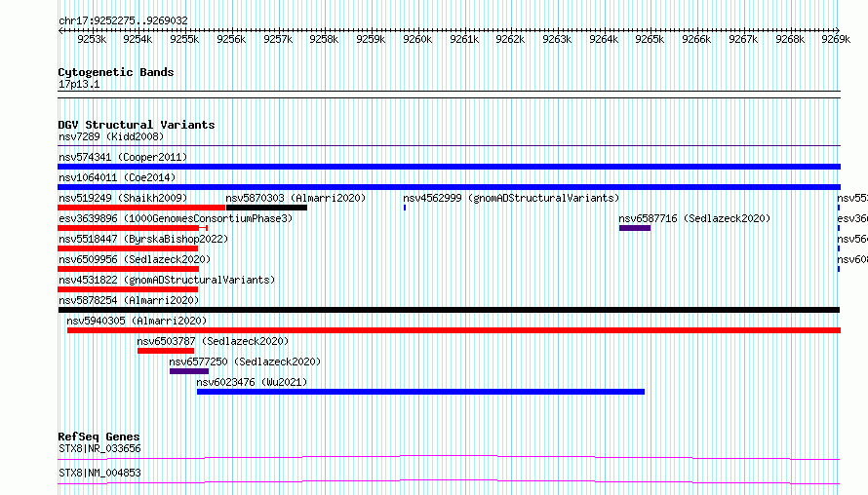Click the nsv5518447 (ByrskaBishop2022) label
Image resolution: width=868 pixels, height=495 pixels.
[143, 239]
